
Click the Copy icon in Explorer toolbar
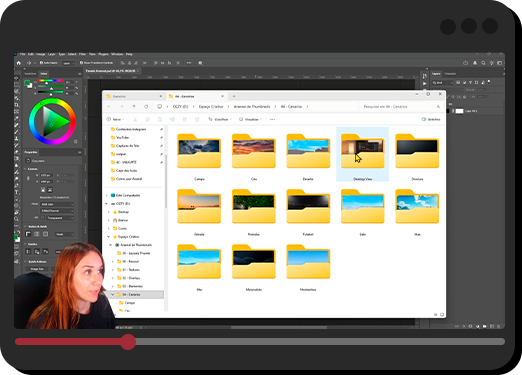coord(147,119)
